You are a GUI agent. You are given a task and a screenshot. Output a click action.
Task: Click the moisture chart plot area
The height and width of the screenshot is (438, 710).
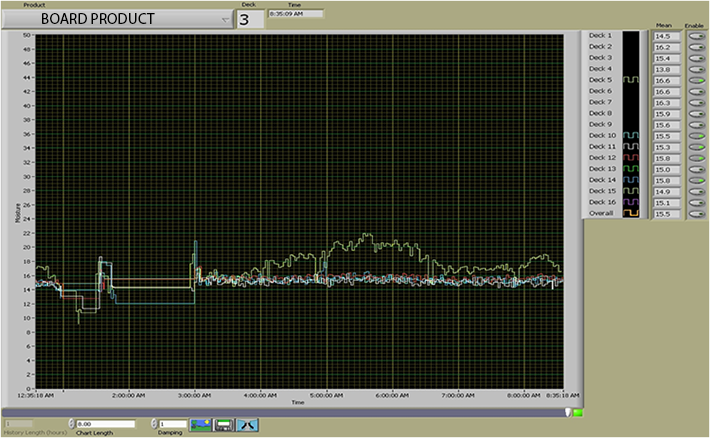pyautogui.click(x=299, y=212)
